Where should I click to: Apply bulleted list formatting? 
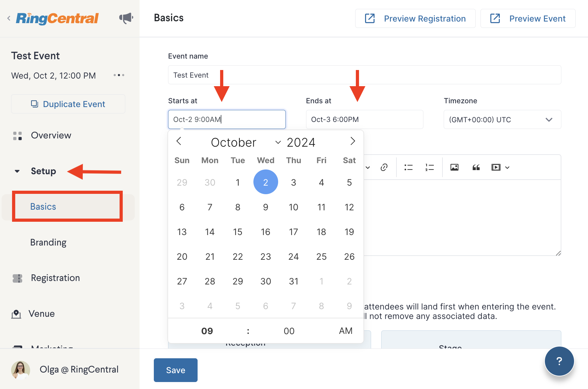click(408, 167)
